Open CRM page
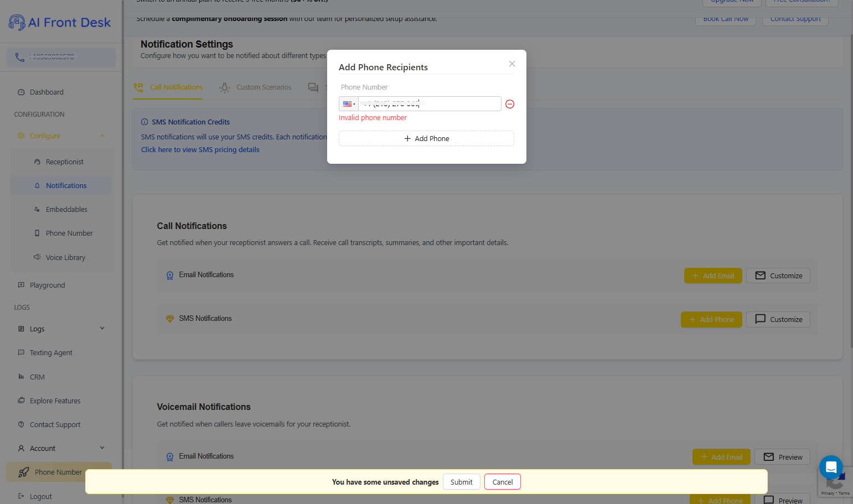Screen dimensions: 853x504 [x=37, y=377]
